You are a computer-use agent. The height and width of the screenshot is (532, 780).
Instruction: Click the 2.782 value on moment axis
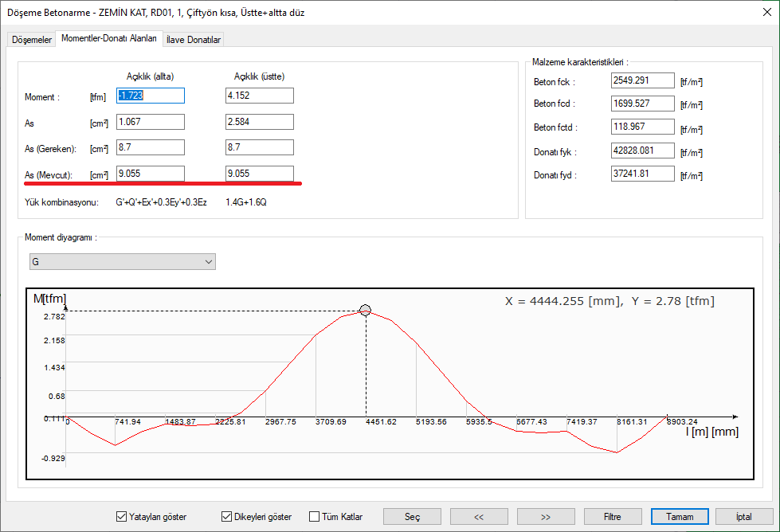tap(54, 317)
